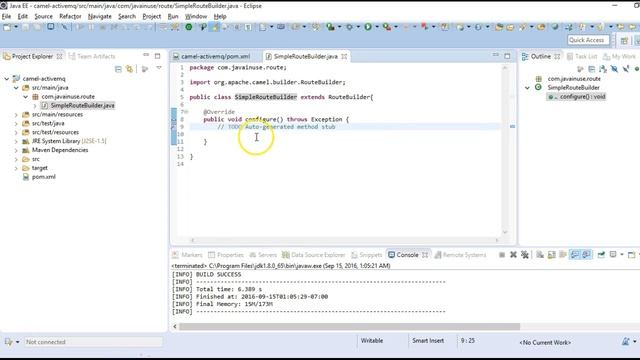Click Smart Insert in the status bar
The height and width of the screenshot is (360, 640).
(x=428, y=340)
